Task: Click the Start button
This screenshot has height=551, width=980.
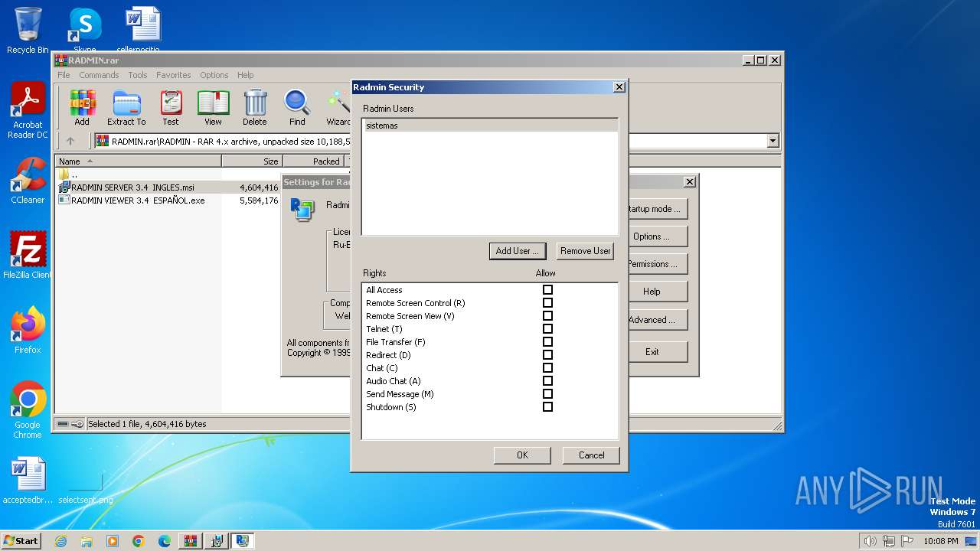Action: point(21,541)
